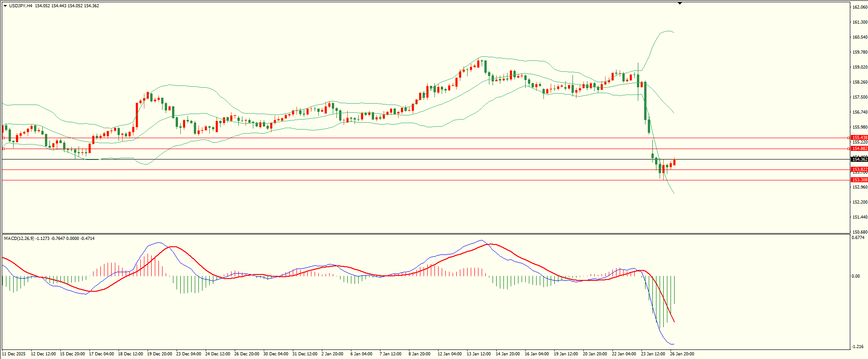This screenshot has width=868, height=359.
Task: Click the 11 Dec 2025 date label
Action: pyautogui.click(x=14, y=354)
